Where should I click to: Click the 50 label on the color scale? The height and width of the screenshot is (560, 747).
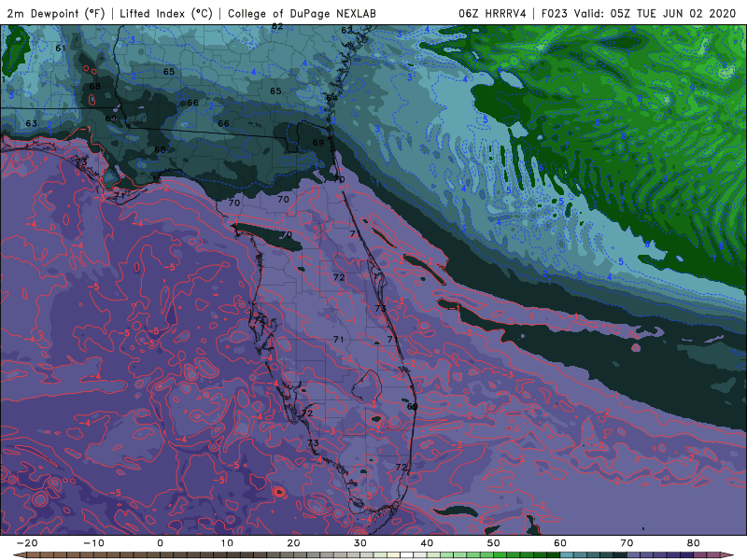[x=494, y=543]
